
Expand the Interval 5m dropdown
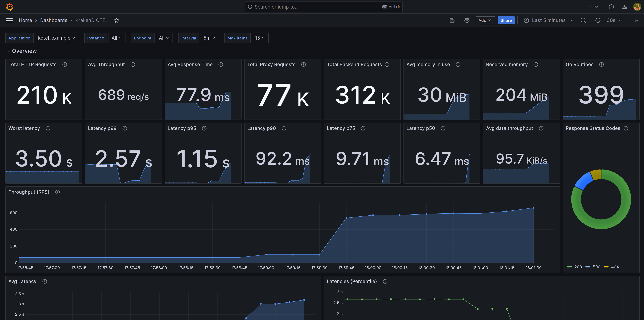[209, 38]
